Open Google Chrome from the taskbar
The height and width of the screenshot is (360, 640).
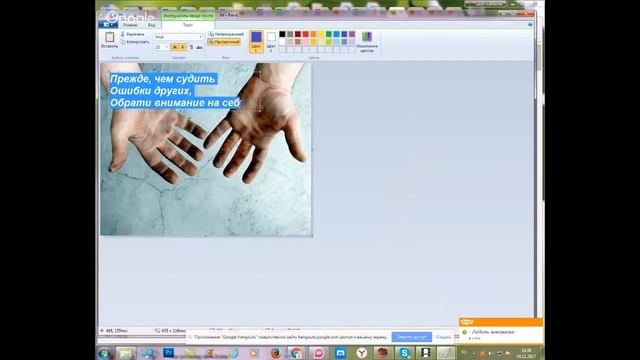(297, 353)
